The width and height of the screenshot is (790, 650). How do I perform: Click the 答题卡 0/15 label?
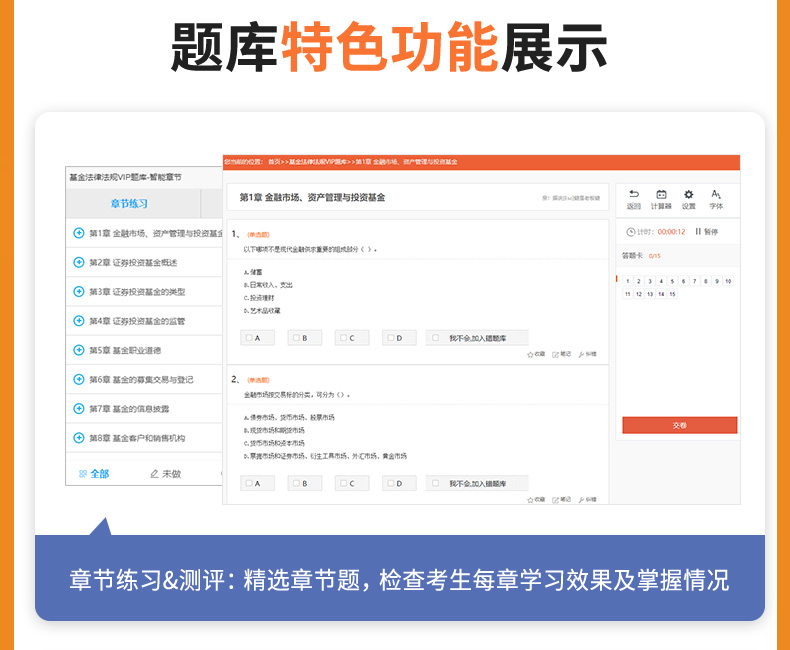[641, 255]
